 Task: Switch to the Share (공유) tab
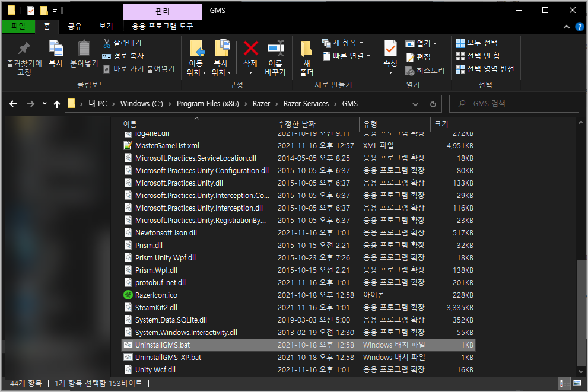click(75, 26)
